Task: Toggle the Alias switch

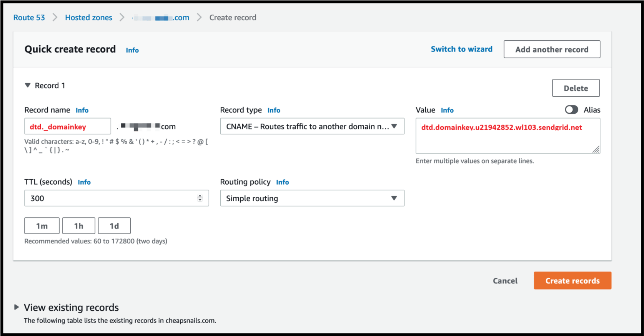Action: pyautogui.click(x=571, y=110)
